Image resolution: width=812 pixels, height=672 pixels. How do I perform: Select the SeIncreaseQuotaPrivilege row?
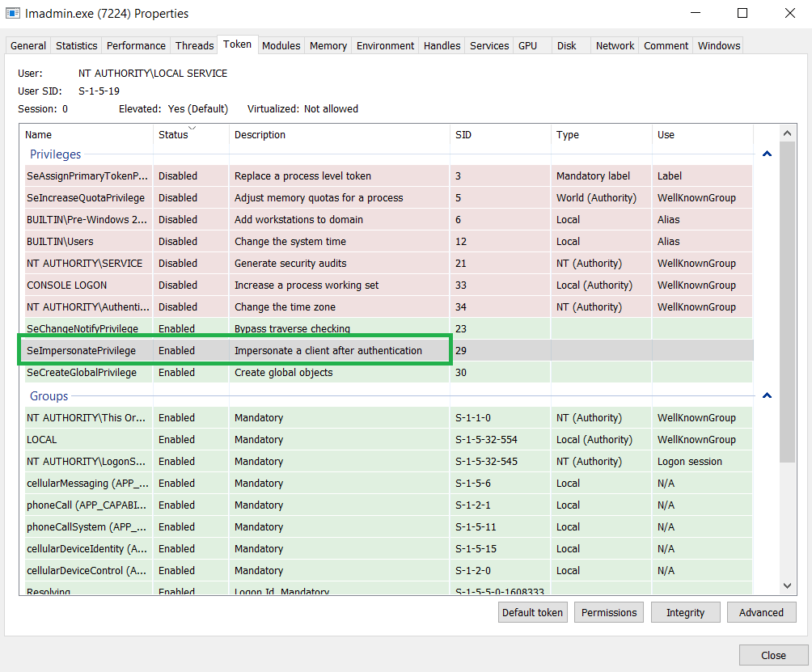pyautogui.click(x=389, y=198)
